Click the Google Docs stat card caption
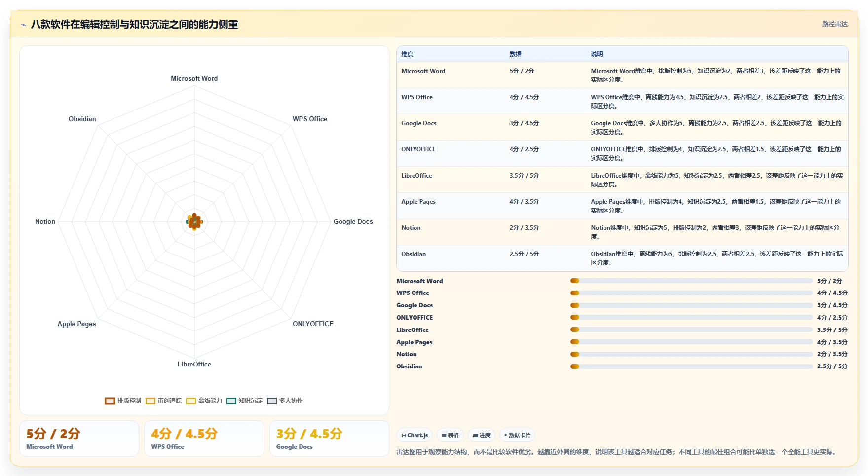Screen dimensions: 868x476 295,447
